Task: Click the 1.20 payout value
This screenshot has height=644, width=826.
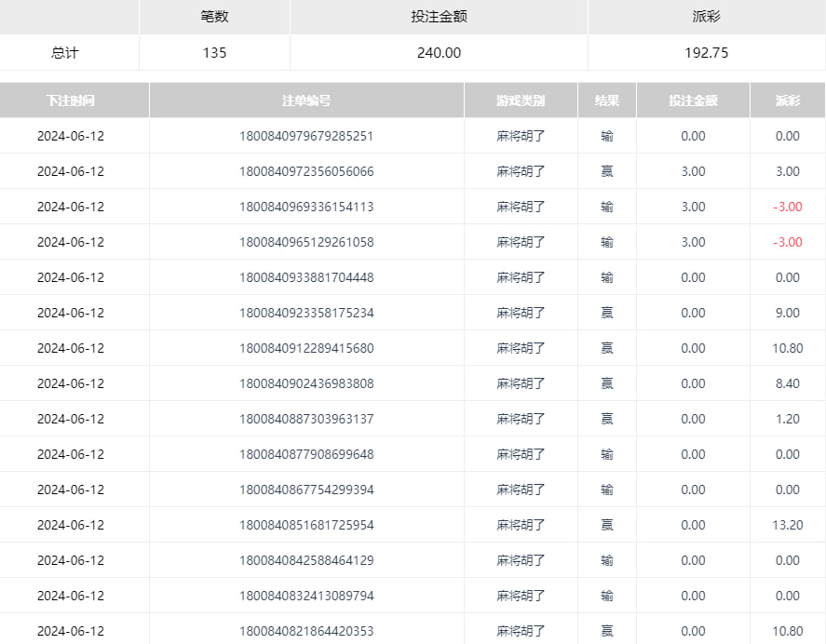Action: (787, 419)
